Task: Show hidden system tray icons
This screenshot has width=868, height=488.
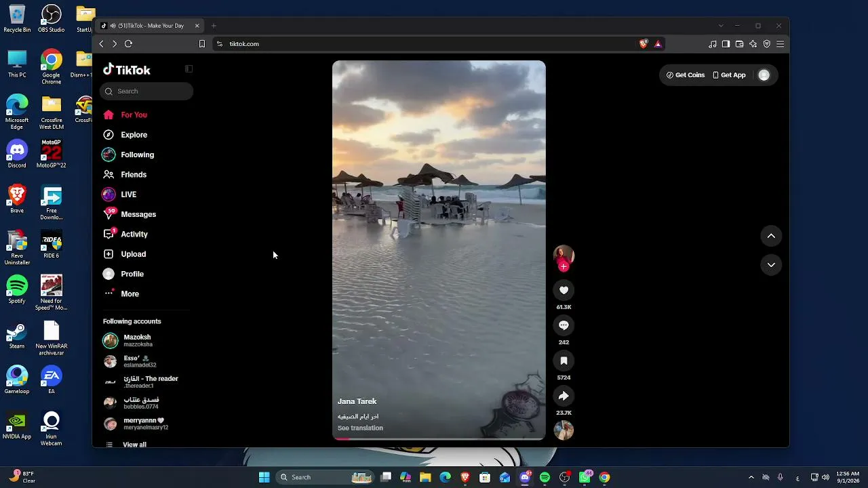Action: point(751,477)
